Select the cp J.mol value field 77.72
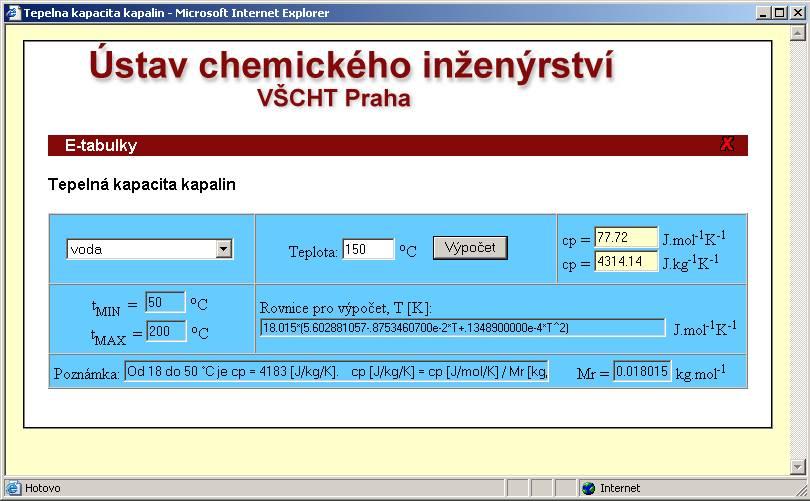This screenshot has height=501, width=810. coord(626,238)
